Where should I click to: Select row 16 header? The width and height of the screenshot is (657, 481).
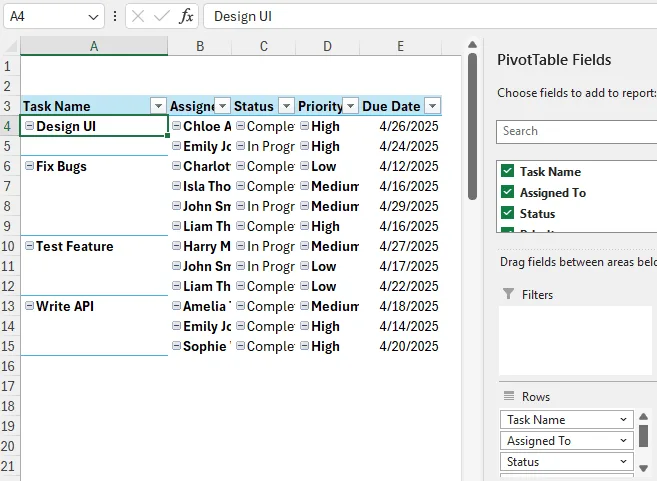[9, 366]
